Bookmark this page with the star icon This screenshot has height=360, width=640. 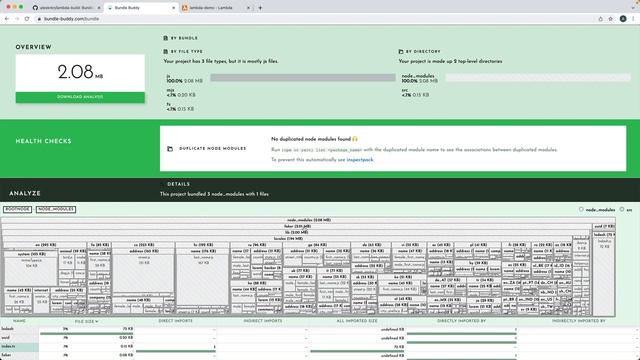click(611, 19)
